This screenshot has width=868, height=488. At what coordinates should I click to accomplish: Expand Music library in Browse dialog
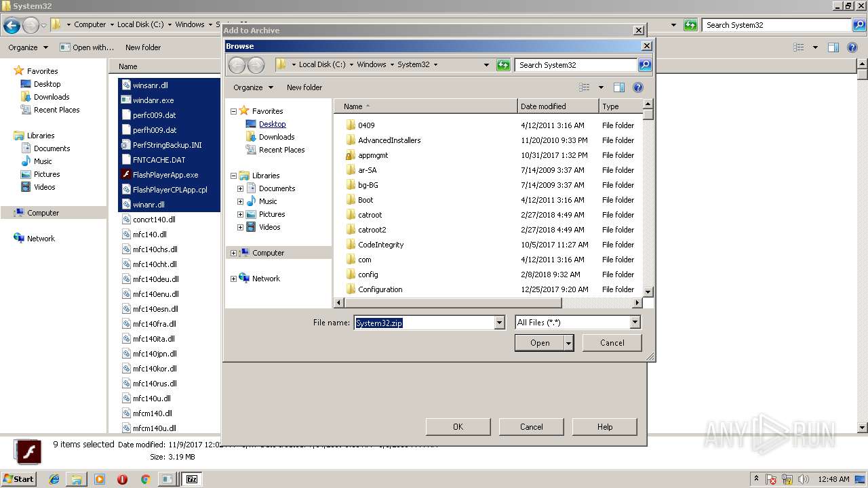tap(240, 201)
